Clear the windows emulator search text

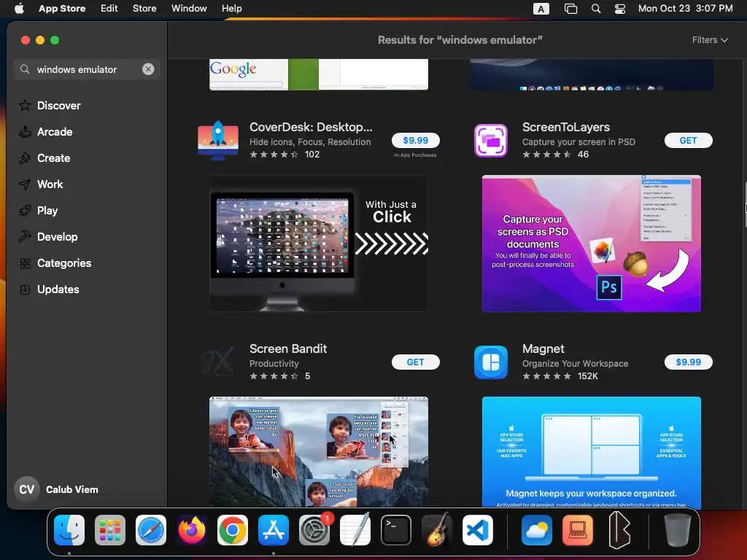pyautogui.click(x=148, y=69)
